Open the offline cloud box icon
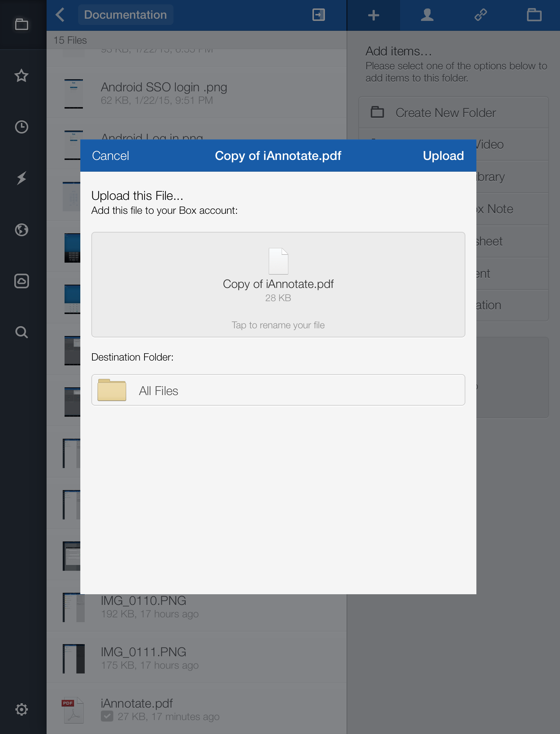 click(x=22, y=281)
